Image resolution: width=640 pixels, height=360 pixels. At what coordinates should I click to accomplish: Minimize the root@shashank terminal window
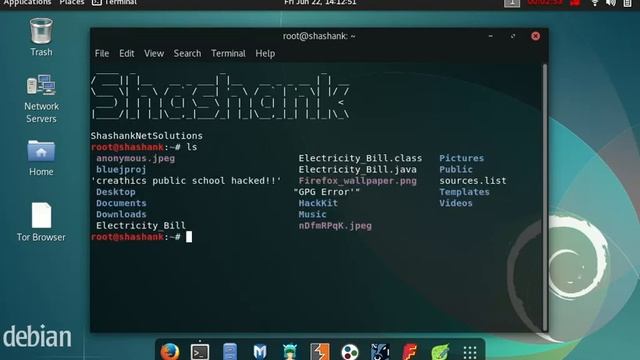(x=491, y=36)
